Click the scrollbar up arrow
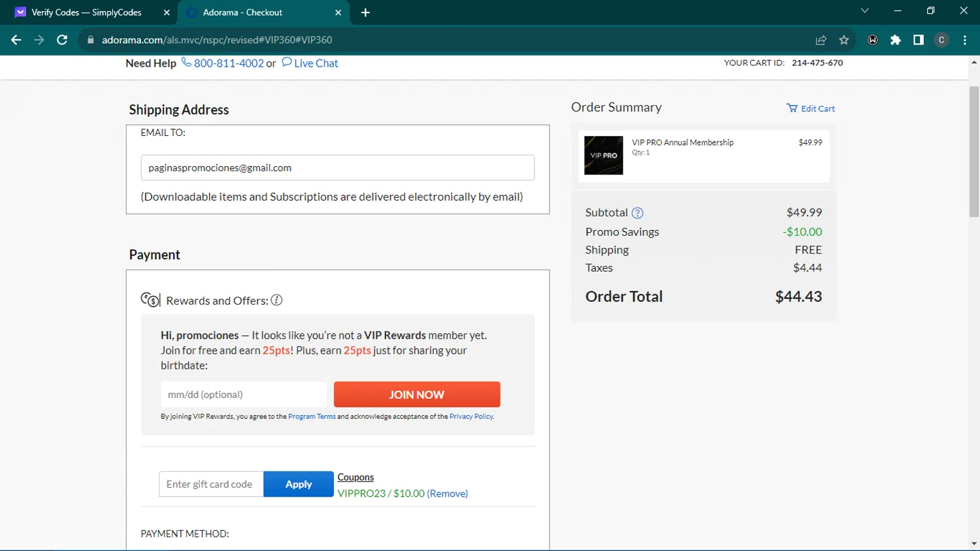 (974, 63)
